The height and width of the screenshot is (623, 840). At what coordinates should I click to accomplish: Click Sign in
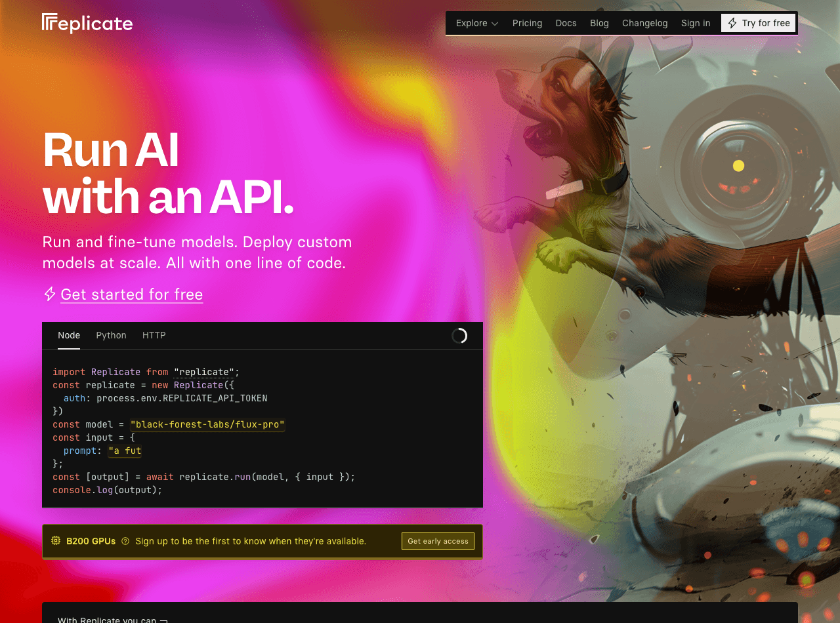pos(696,23)
